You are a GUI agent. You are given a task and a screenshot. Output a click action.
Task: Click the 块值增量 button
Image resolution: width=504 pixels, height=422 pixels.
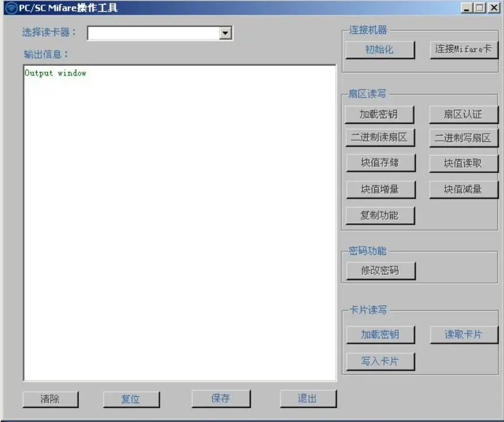(381, 189)
